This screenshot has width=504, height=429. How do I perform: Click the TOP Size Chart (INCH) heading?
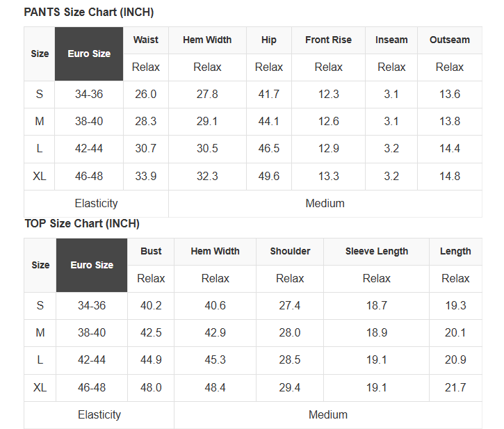[x=82, y=224]
